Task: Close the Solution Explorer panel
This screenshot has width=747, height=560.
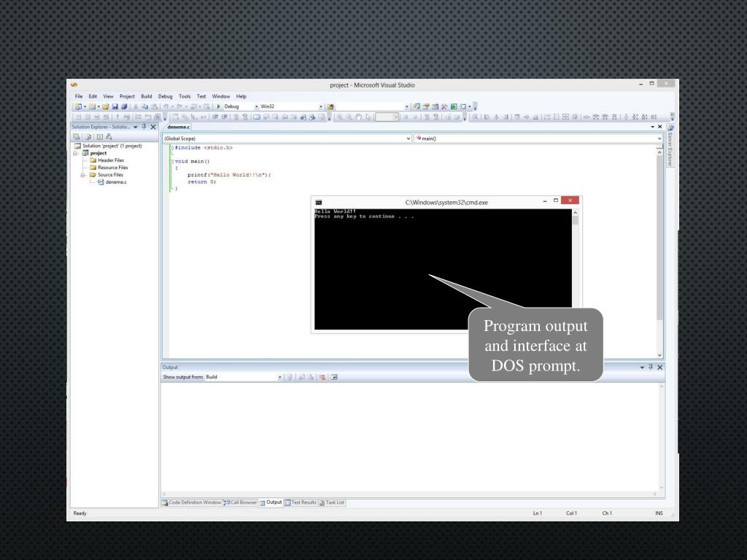Action: tap(153, 127)
